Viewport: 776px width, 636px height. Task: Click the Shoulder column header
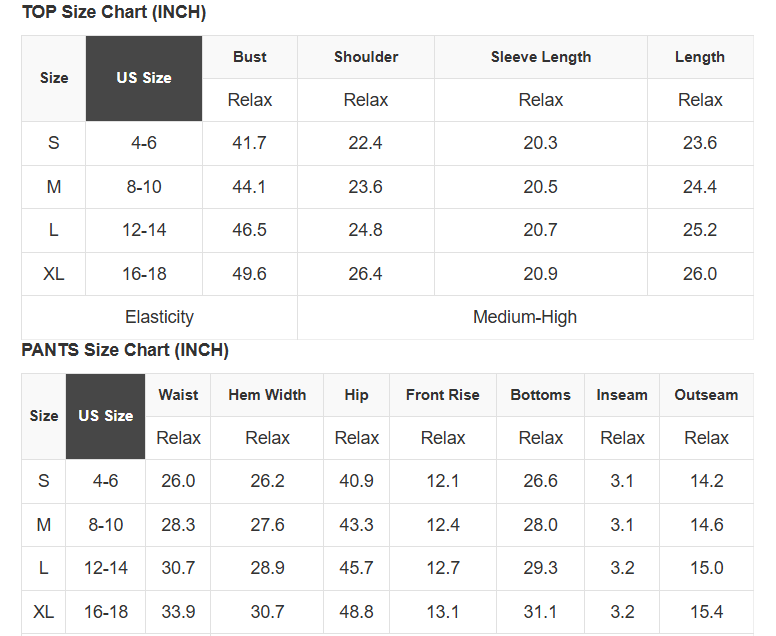coord(366,57)
